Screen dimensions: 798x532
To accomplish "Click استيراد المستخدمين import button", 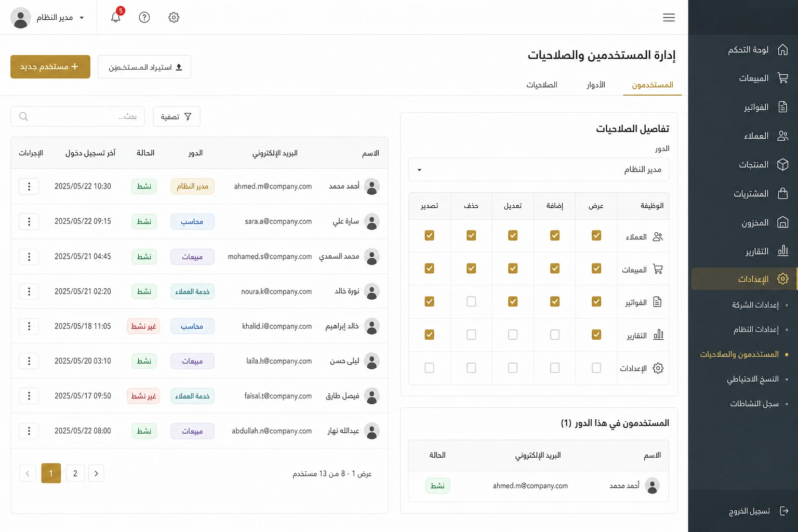I will (x=144, y=67).
